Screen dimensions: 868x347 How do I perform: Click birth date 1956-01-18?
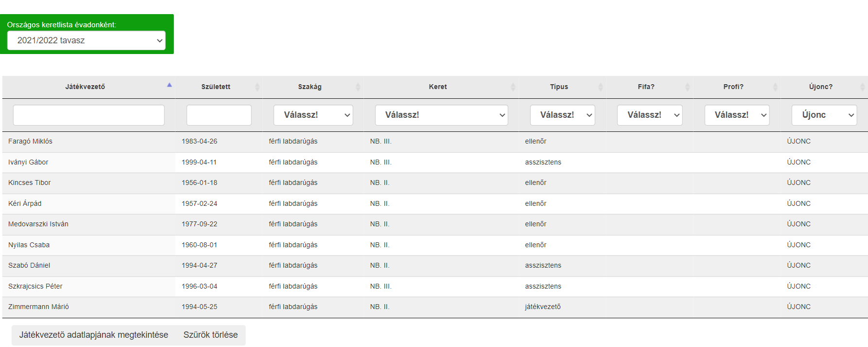point(199,183)
